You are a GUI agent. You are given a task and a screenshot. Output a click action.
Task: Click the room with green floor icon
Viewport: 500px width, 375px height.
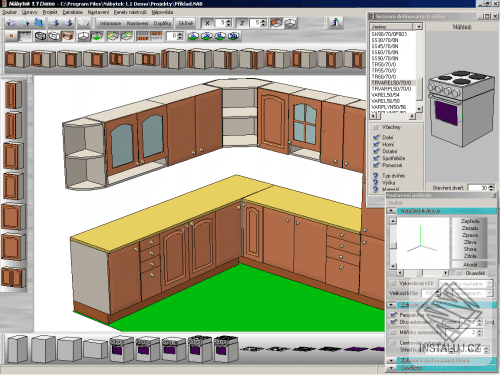(97, 36)
